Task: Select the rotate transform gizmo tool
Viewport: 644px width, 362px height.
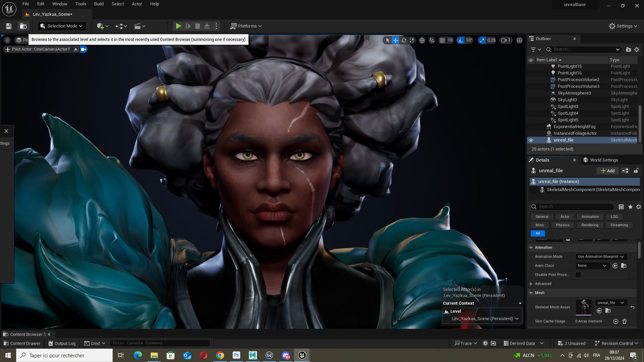Action: [404, 40]
